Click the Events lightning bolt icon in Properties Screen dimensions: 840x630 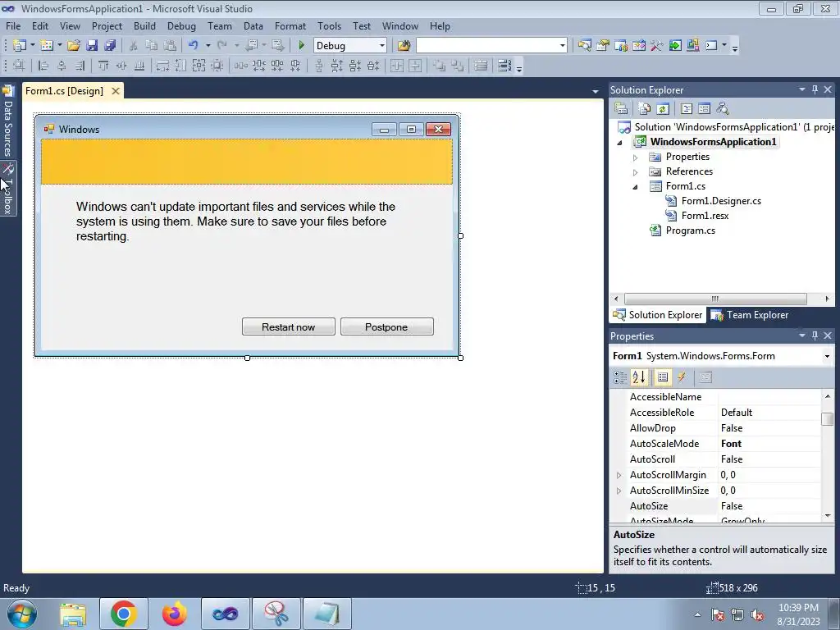pos(682,377)
